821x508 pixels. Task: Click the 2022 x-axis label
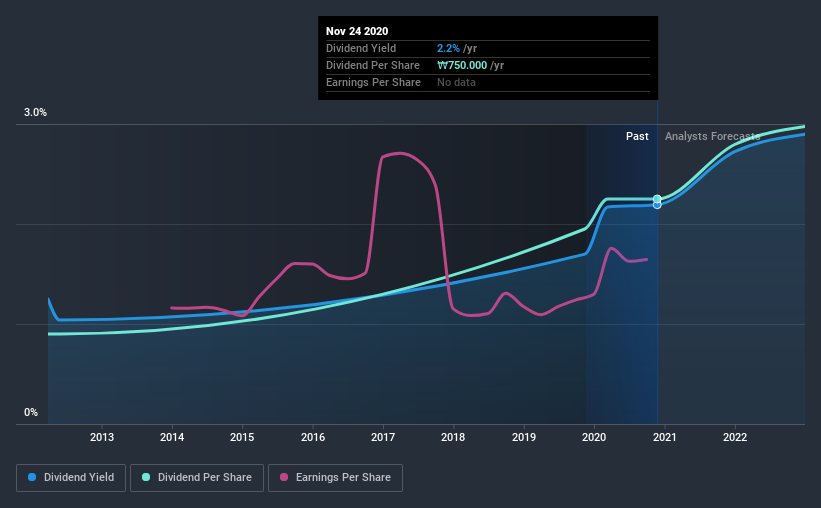click(735, 437)
